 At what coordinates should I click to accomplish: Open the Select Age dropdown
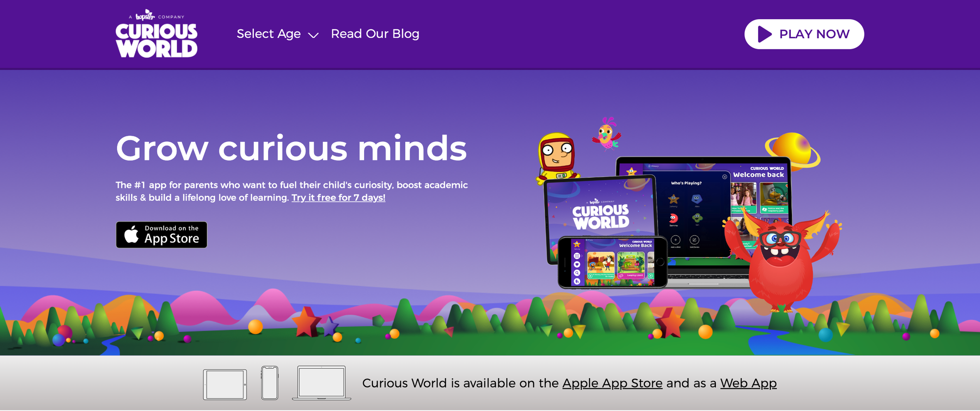click(x=277, y=34)
